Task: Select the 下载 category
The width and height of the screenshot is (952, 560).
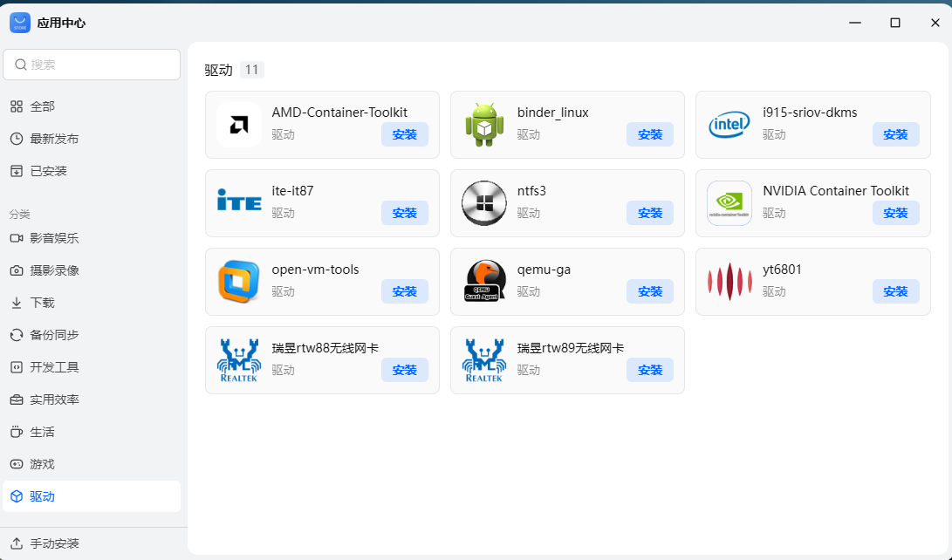Action: (x=92, y=303)
